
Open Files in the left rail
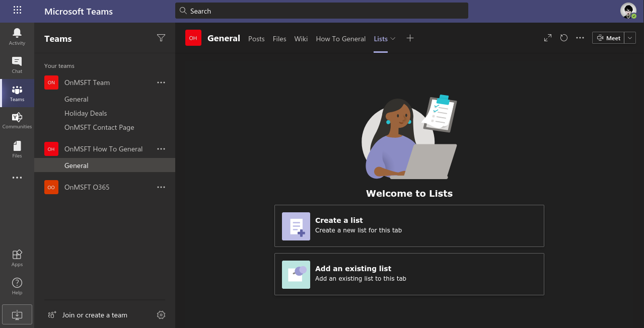[x=17, y=149]
